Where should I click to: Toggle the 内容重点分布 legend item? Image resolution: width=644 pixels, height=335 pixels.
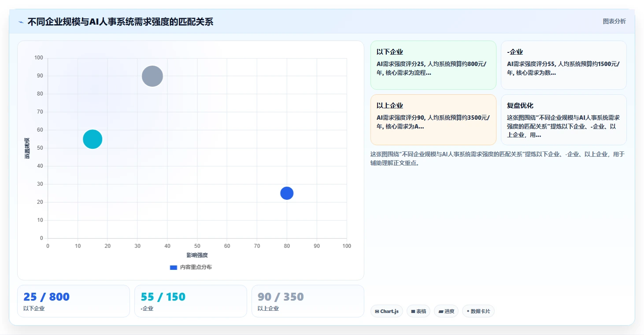click(x=191, y=267)
